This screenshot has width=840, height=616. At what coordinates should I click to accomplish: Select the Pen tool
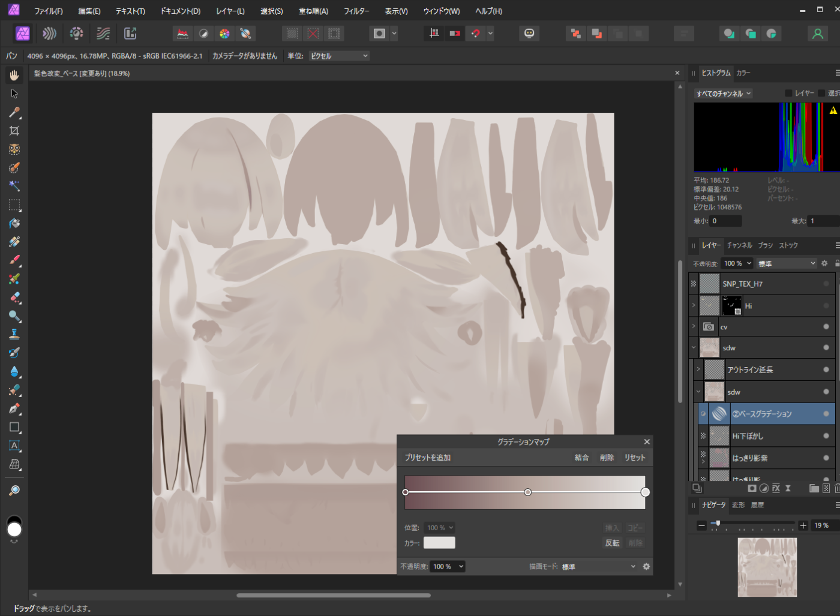pos(14,408)
